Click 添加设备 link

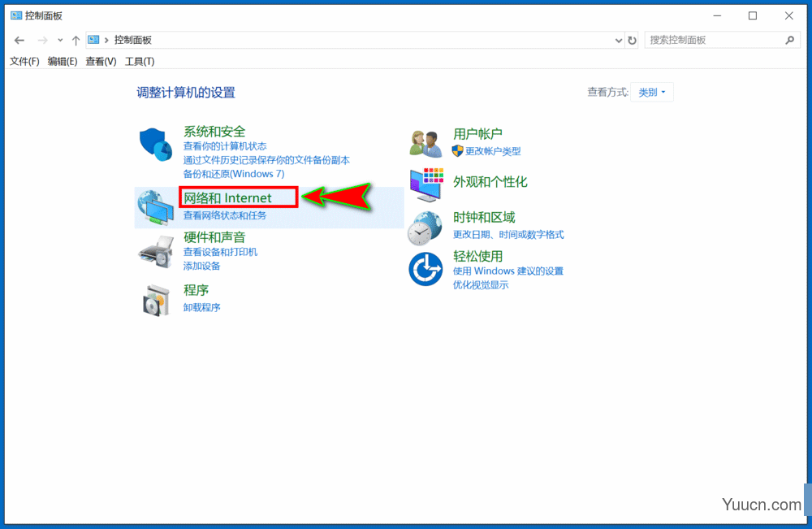[x=201, y=266]
